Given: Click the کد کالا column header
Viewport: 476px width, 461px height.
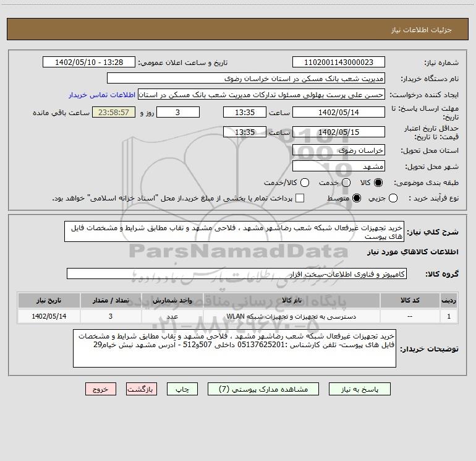Looking at the screenshot, I should (x=410, y=301).
